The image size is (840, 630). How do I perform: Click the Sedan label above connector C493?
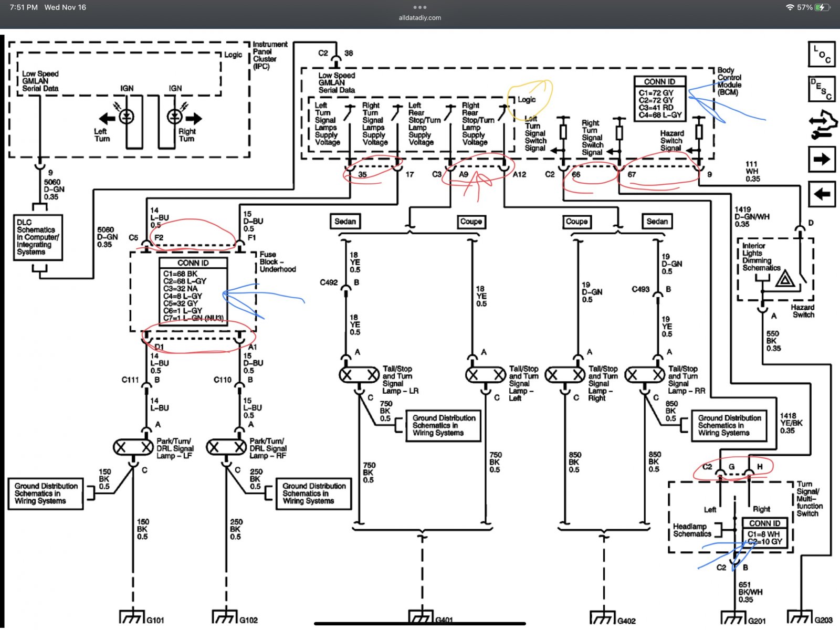click(657, 222)
